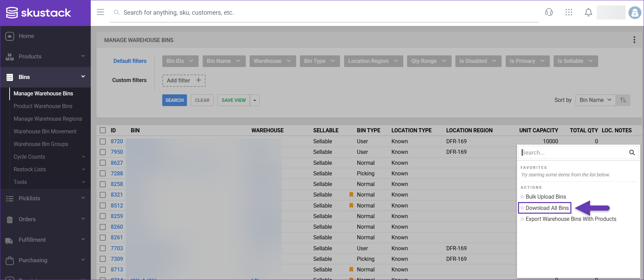
Task: Star the Bulk Upload Bins action
Action: click(x=522, y=197)
